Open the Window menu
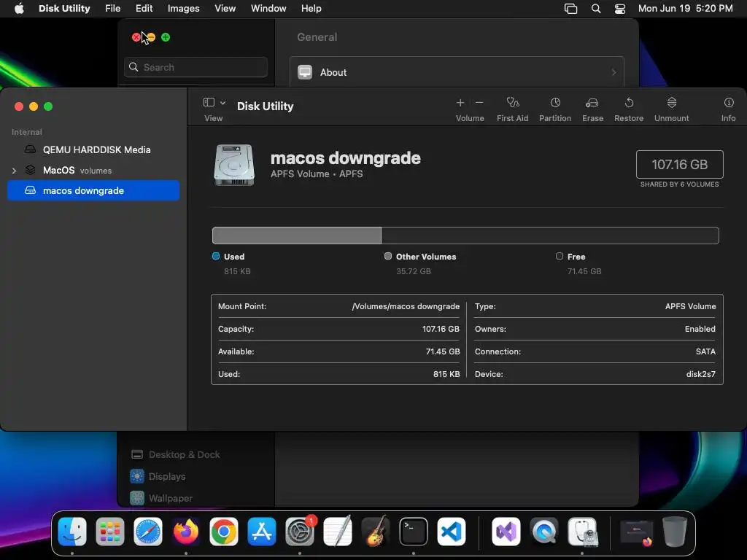Screen dimensions: 747x560 [x=268, y=9]
